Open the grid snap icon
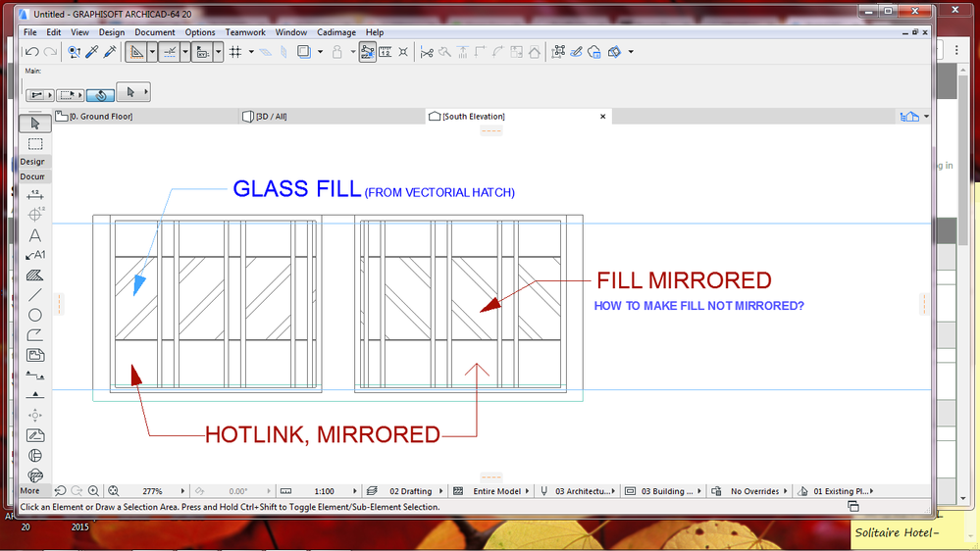This screenshot has height=551, width=980. (235, 52)
